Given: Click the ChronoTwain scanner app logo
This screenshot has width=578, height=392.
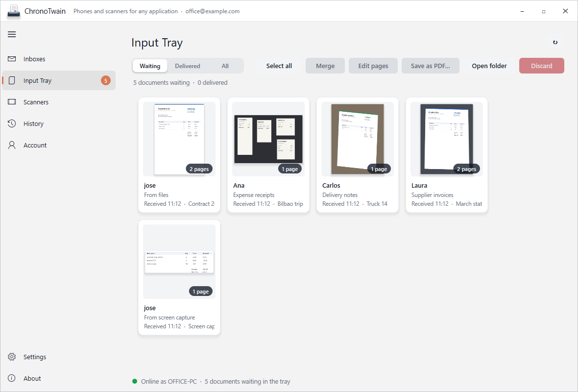Looking at the screenshot, I should tap(14, 11).
